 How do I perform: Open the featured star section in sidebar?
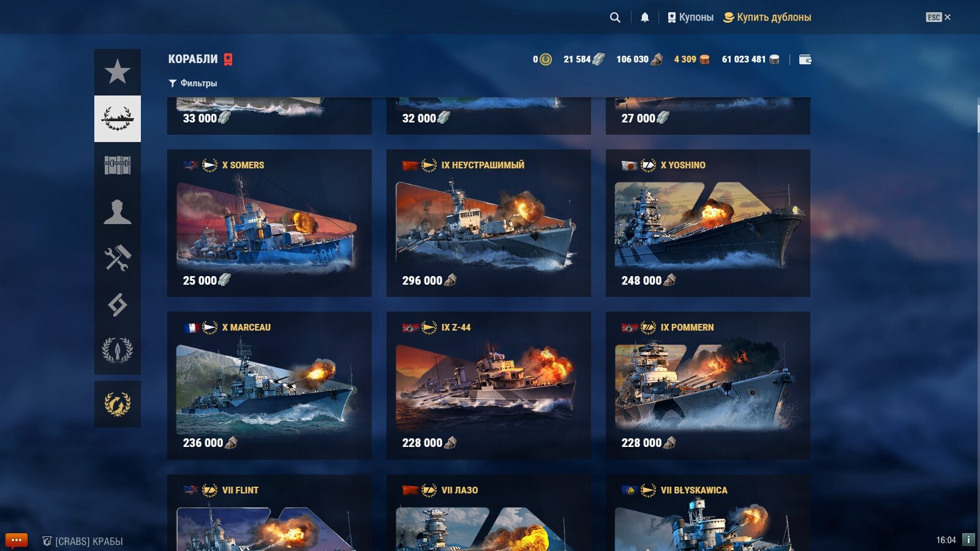[117, 72]
